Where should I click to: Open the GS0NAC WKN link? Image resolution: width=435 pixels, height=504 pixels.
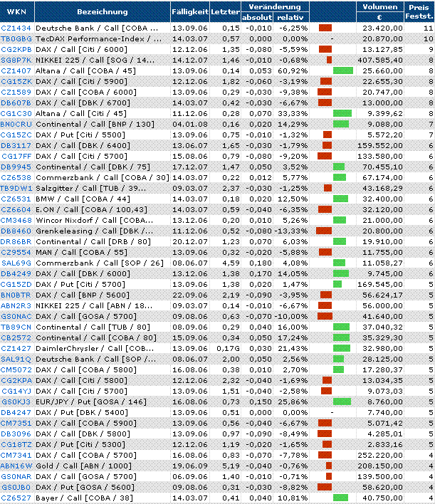click(x=16, y=316)
